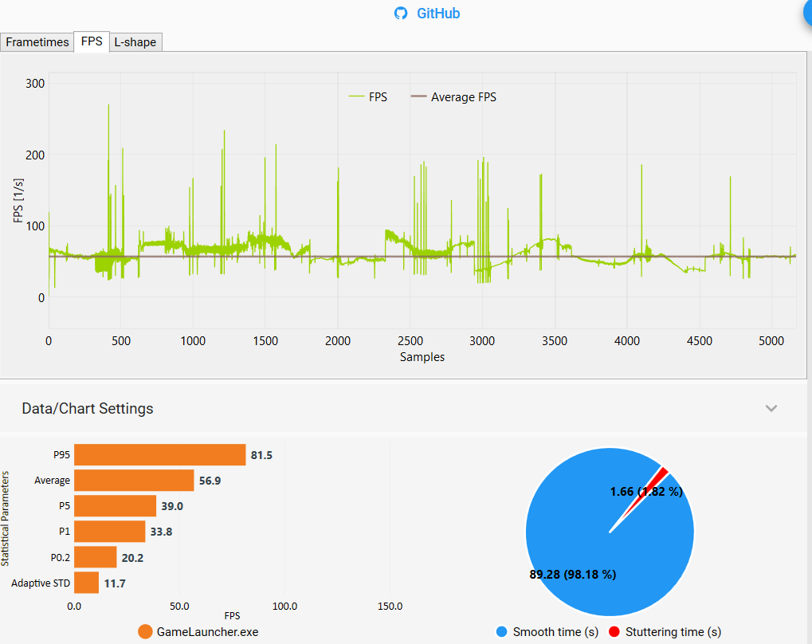Switch to the L-shape tab
812x644 pixels.
(135, 42)
